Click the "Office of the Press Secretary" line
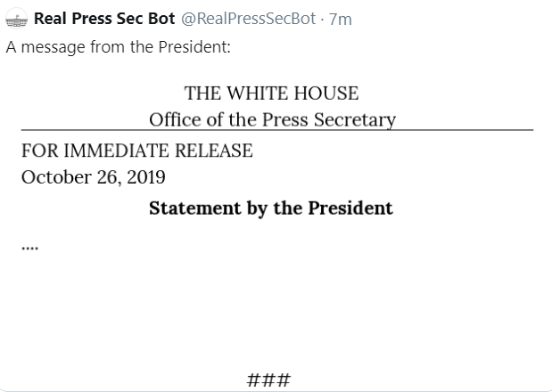552x392 pixels. click(x=272, y=119)
